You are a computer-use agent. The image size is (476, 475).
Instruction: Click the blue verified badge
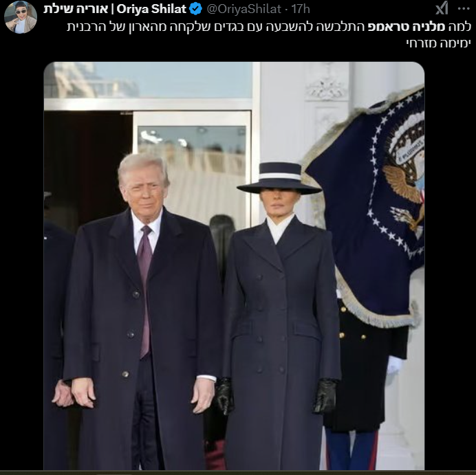195,9
